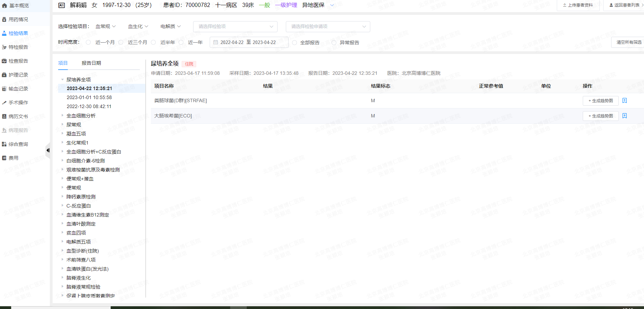644x309 pixels.
Task: Generate trend chart for 粪肠球菌(D群)[STRFAE]
Action: pos(600,101)
